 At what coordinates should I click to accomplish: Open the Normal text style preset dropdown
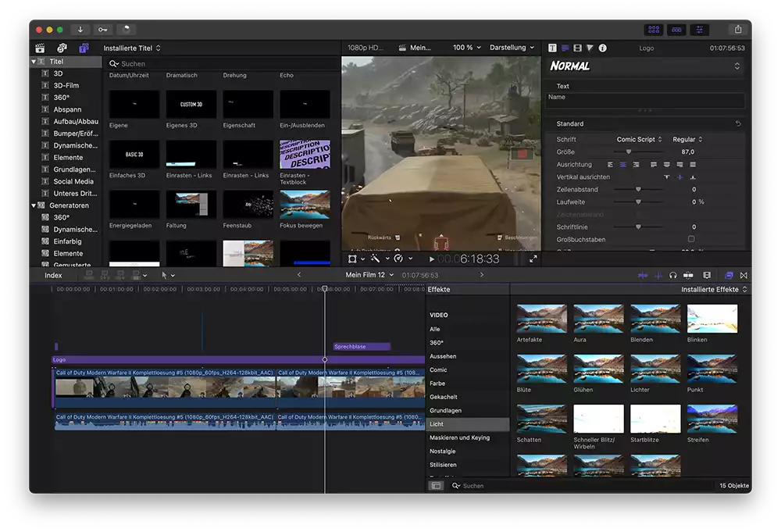click(x=644, y=66)
